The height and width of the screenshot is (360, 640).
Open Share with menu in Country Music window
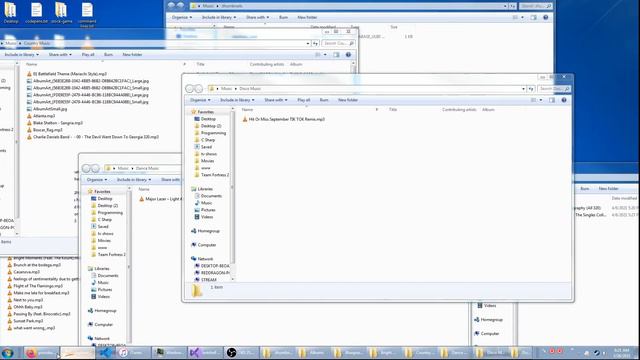60,55
